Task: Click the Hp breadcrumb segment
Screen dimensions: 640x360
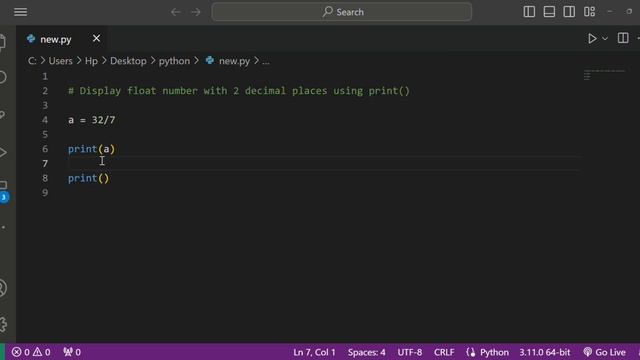Action: pyautogui.click(x=91, y=61)
